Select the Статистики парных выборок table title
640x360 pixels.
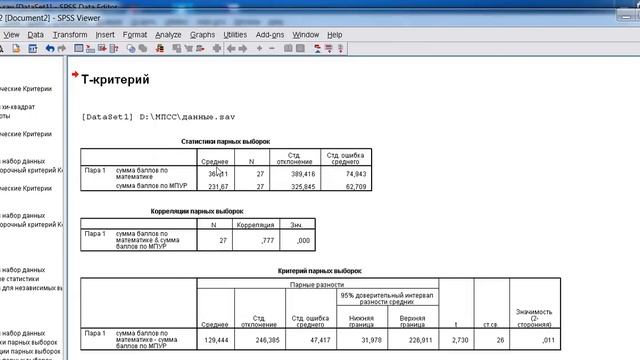pyautogui.click(x=225, y=142)
